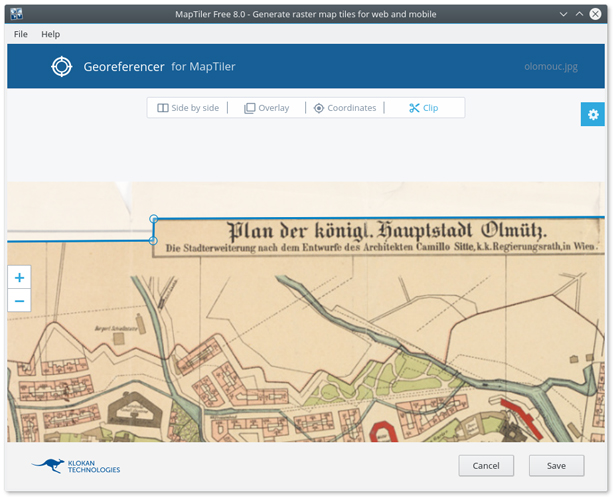Viewport: 616px width, 500px height.
Task: Switch to Side by side view
Action: click(188, 108)
